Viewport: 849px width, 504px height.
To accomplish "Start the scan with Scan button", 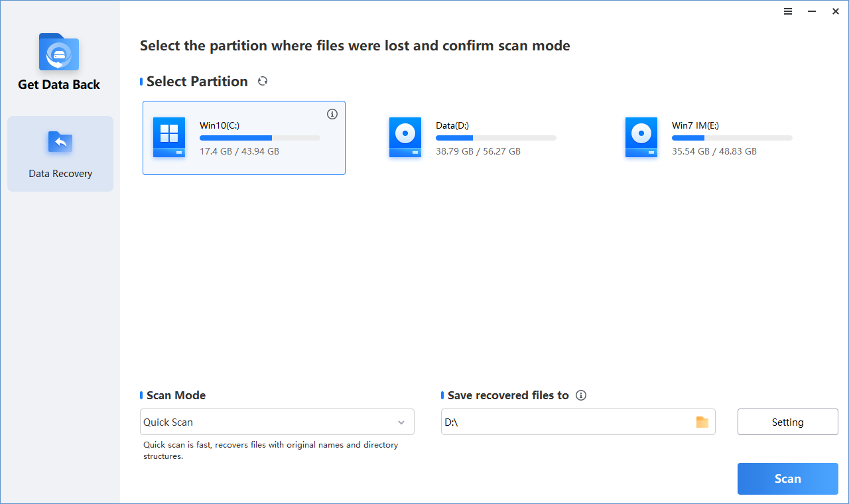I will coord(787,479).
